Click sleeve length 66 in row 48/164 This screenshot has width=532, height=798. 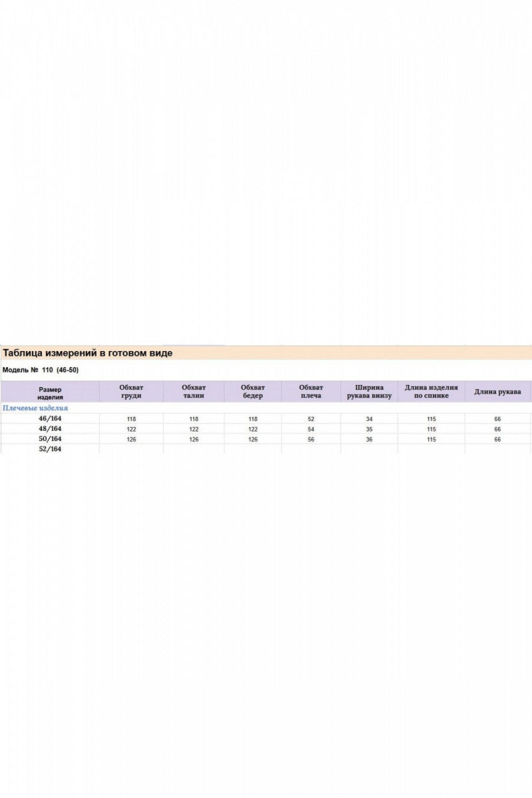[x=498, y=430]
